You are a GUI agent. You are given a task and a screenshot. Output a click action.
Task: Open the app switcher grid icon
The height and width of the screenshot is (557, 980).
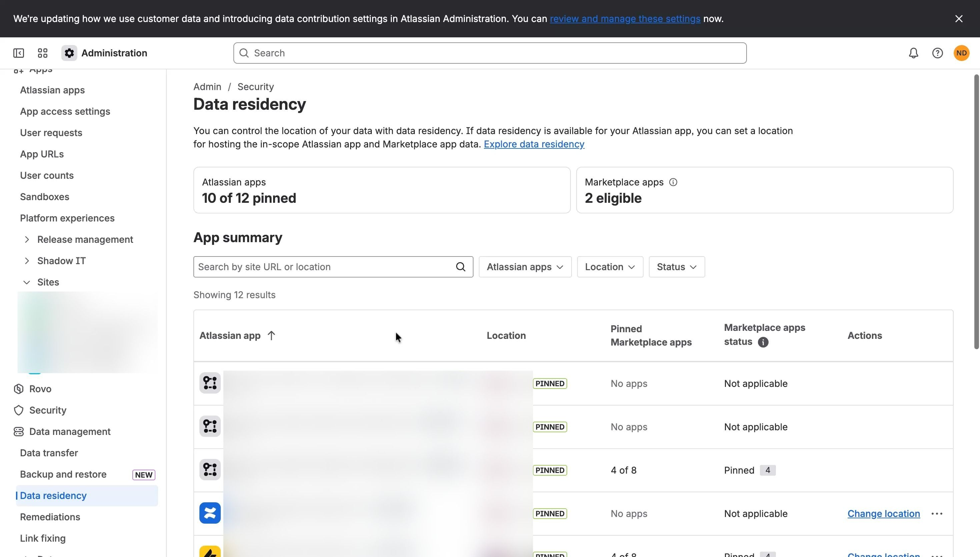click(42, 53)
